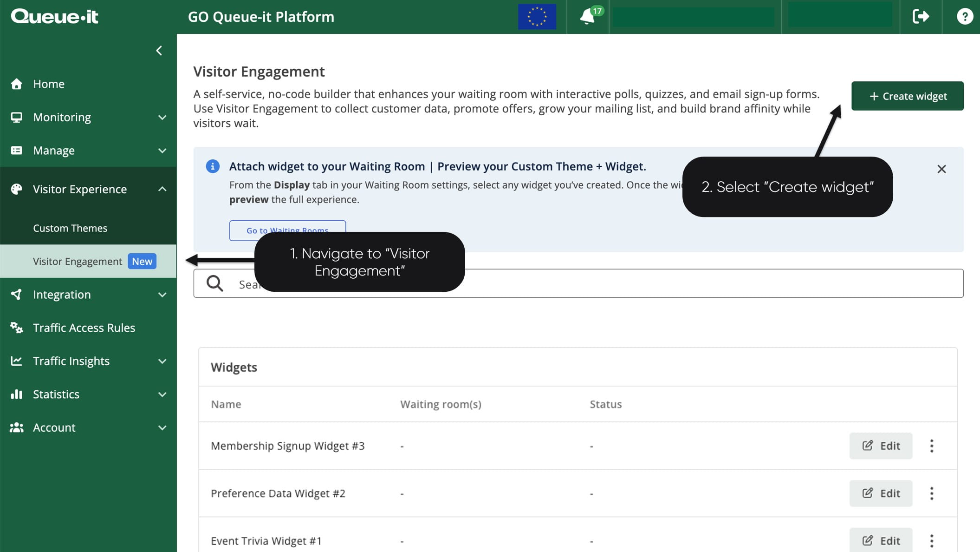Select the Account people icon
Viewport: 980px width, 552px height.
pyautogui.click(x=17, y=427)
